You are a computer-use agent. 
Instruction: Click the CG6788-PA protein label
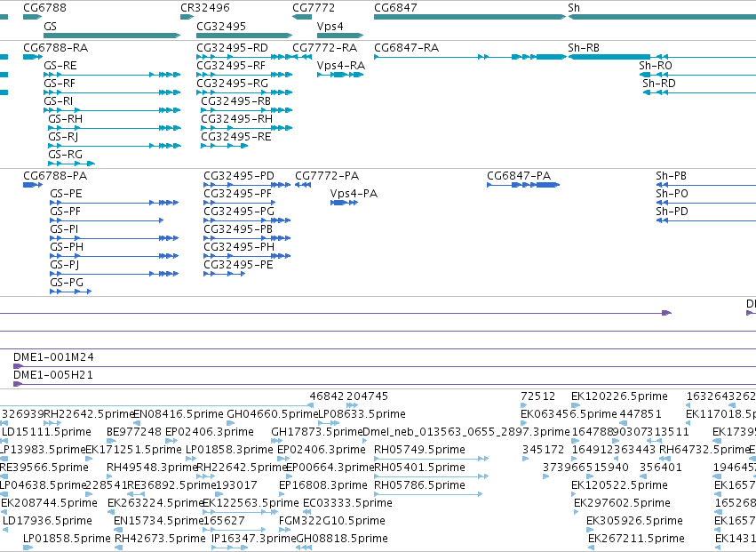coord(55,176)
